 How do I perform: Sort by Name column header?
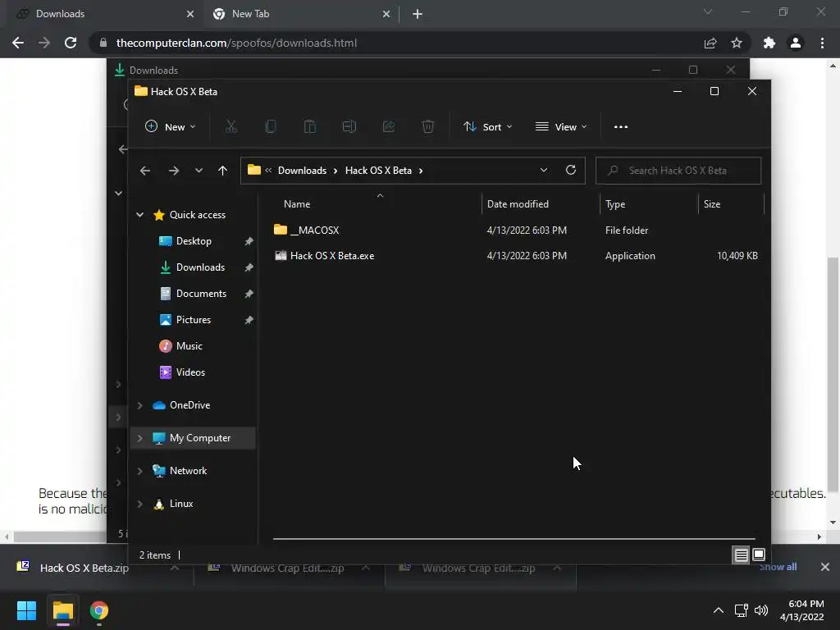[x=297, y=204]
